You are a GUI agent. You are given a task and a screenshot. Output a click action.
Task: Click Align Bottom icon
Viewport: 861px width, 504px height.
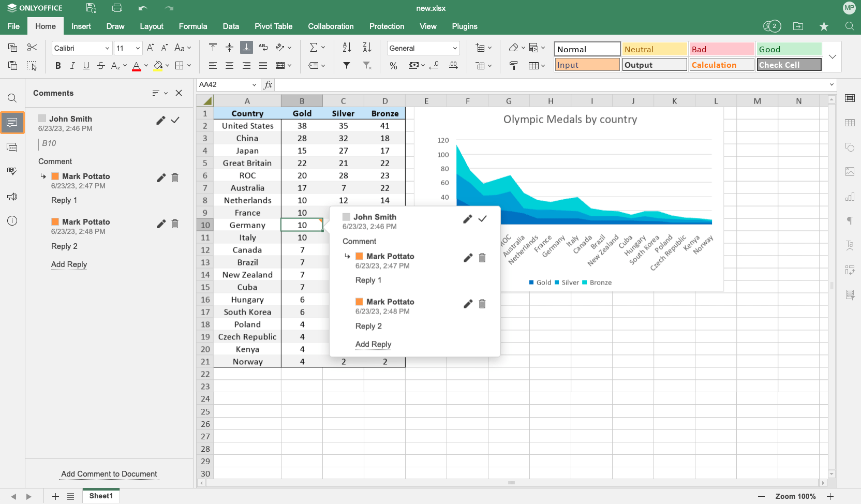coord(246,48)
